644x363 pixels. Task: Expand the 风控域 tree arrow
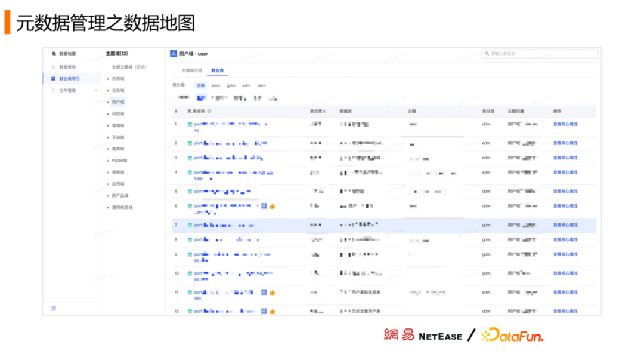(108, 114)
